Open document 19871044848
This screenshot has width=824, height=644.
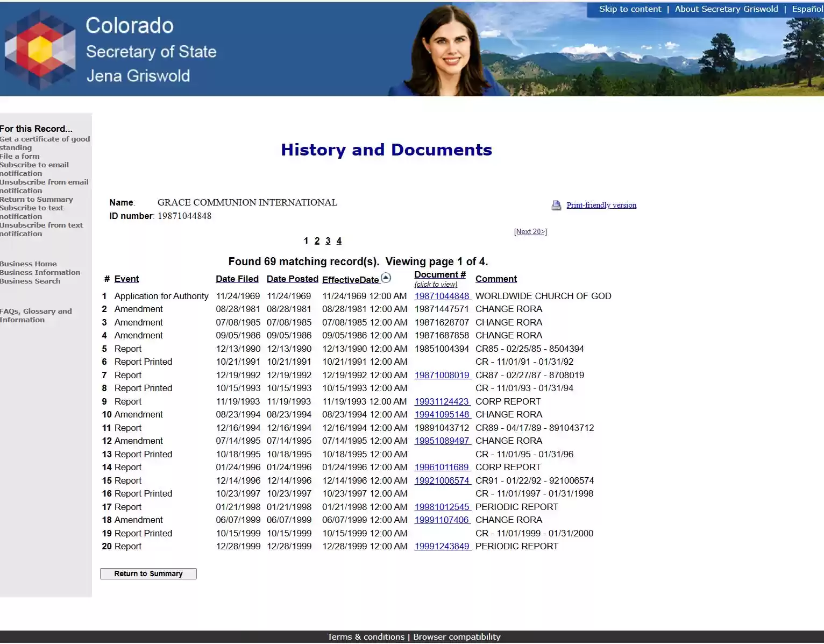tap(443, 296)
